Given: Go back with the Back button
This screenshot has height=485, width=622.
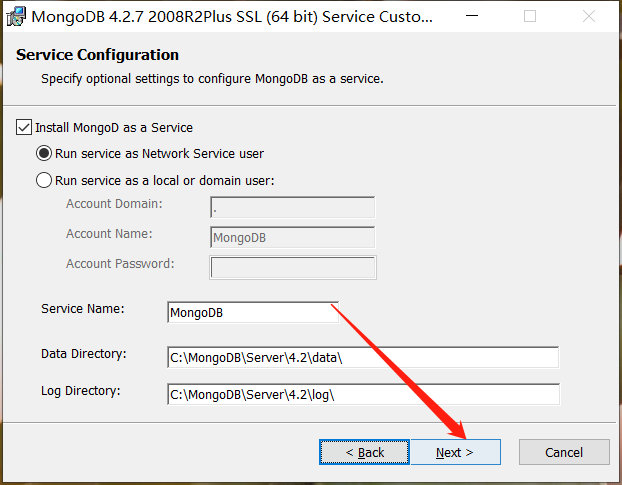Looking at the screenshot, I should [364, 452].
